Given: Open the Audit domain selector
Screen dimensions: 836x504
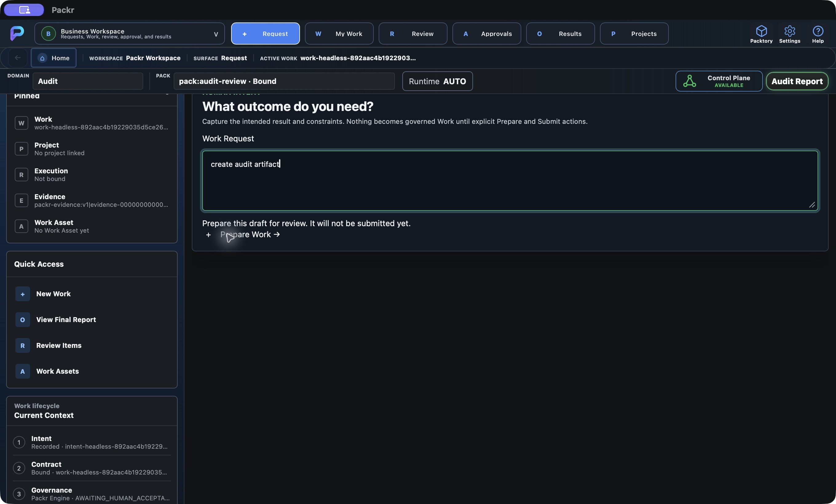Looking at the screenshot, I should (88, 81).
